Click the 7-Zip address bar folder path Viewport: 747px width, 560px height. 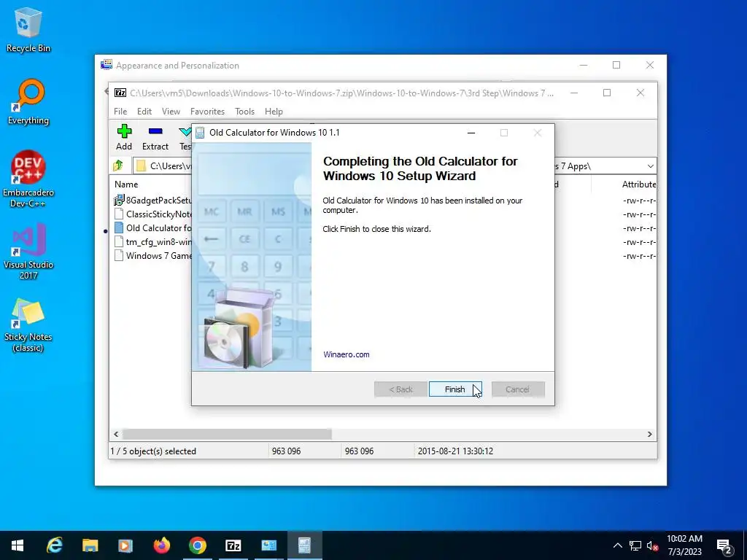click(170, 166)
